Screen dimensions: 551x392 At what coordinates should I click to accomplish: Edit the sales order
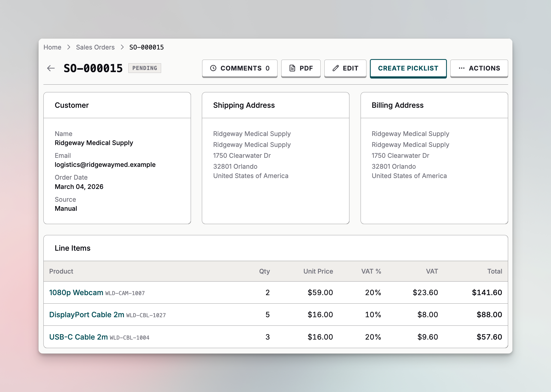(x=345, y=68)
